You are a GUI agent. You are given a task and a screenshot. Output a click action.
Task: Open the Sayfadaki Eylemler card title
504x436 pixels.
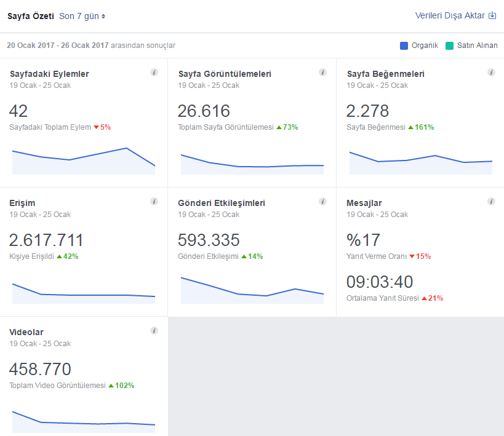[49, 74]
